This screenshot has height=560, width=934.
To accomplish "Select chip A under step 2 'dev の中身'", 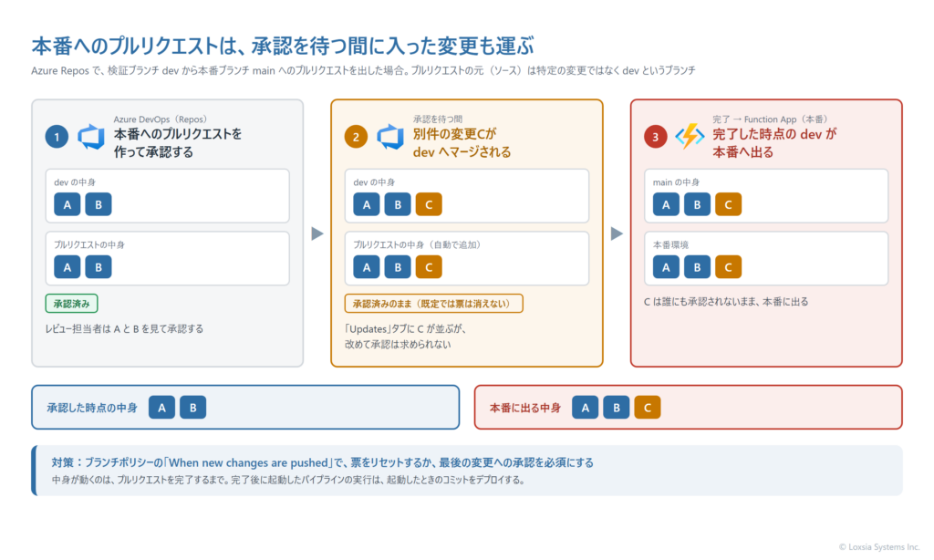I will tap(367, 204).
